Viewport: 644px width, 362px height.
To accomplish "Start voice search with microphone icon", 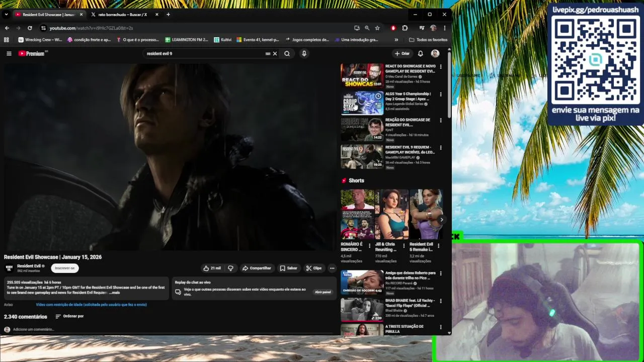I will (304, 53).
